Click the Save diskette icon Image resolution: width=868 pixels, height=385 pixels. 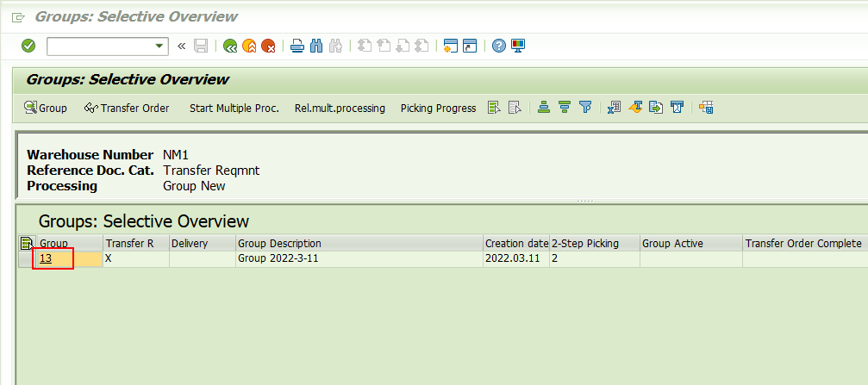200,46
